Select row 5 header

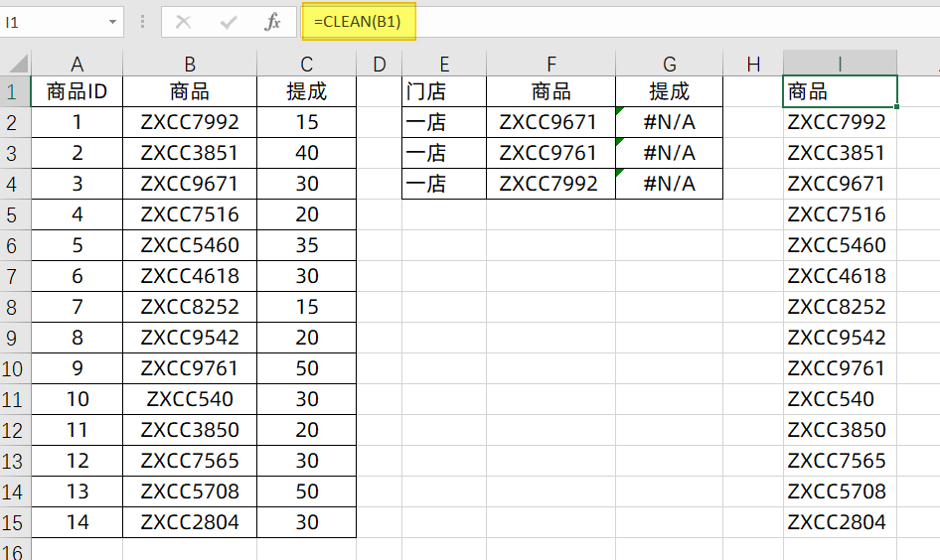coord(15,214)
